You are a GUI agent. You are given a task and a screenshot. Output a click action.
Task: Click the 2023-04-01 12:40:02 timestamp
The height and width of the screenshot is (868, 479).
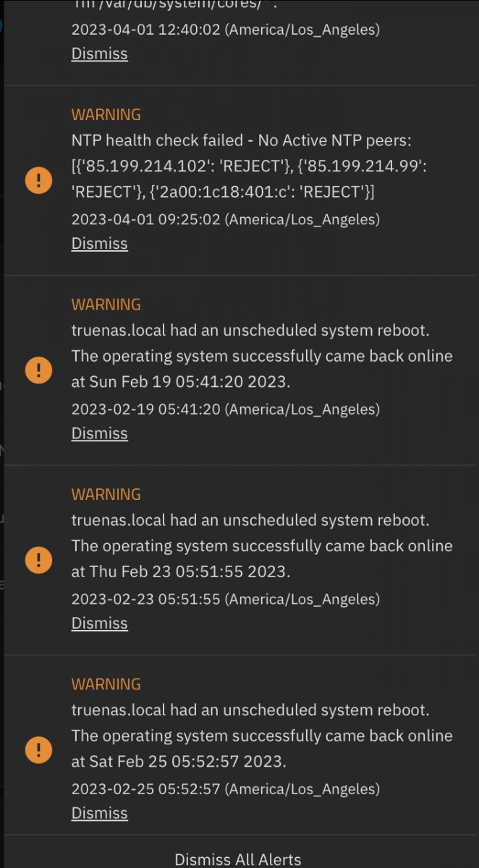click(225, 30)
